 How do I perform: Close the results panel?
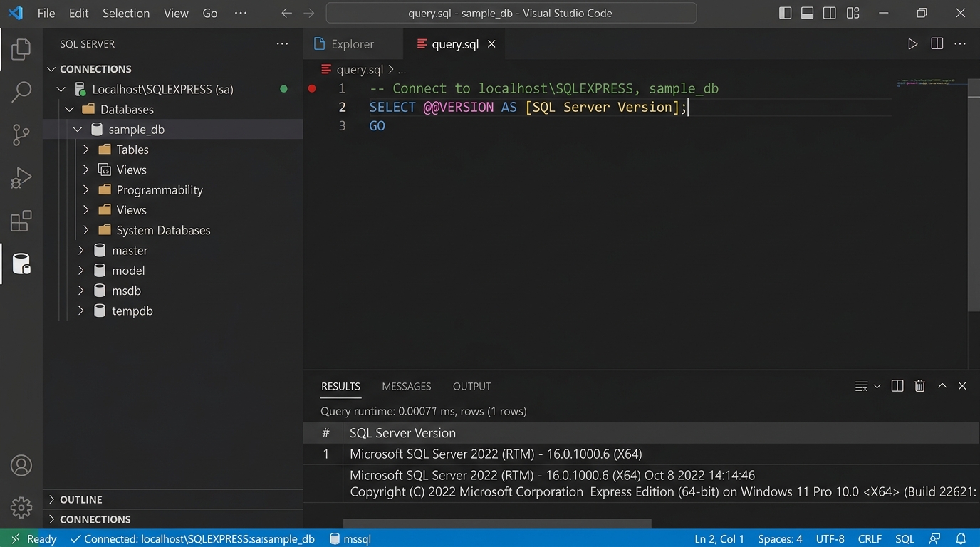pos(962,386)
